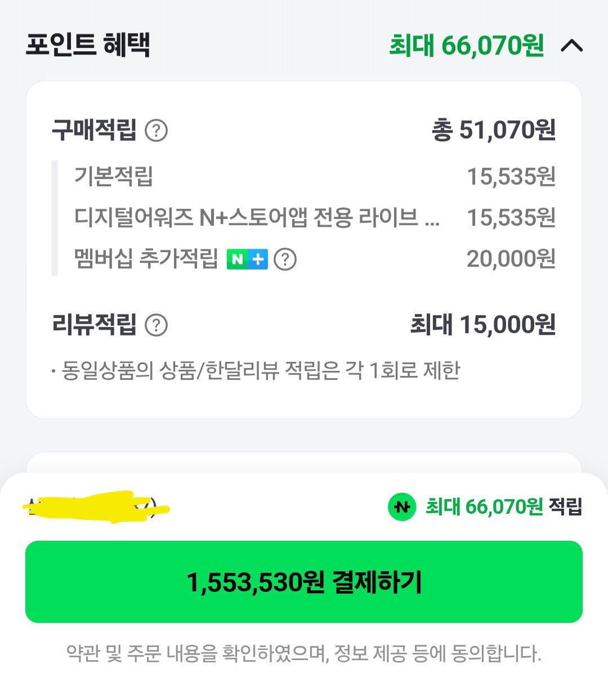Tap the 구매적립 label
The image size is (608, 700).
click(x=94, y=130)
